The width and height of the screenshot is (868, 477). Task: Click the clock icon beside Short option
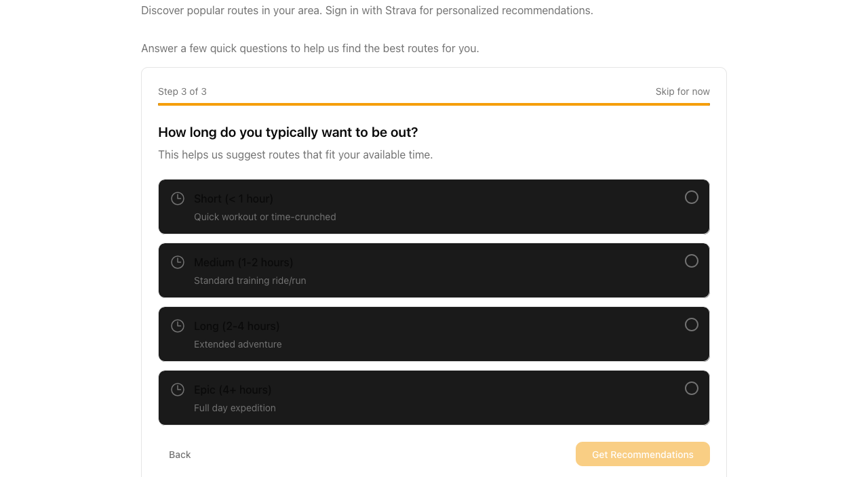coord(178,199)
